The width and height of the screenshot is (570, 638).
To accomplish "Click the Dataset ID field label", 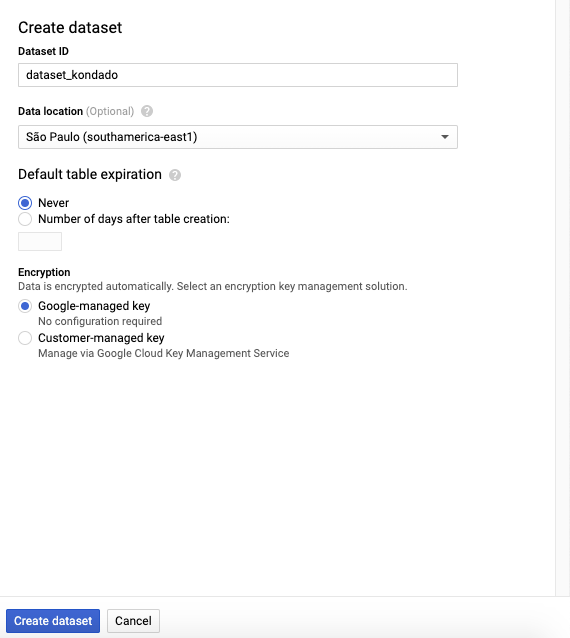I will pos(43,51).
